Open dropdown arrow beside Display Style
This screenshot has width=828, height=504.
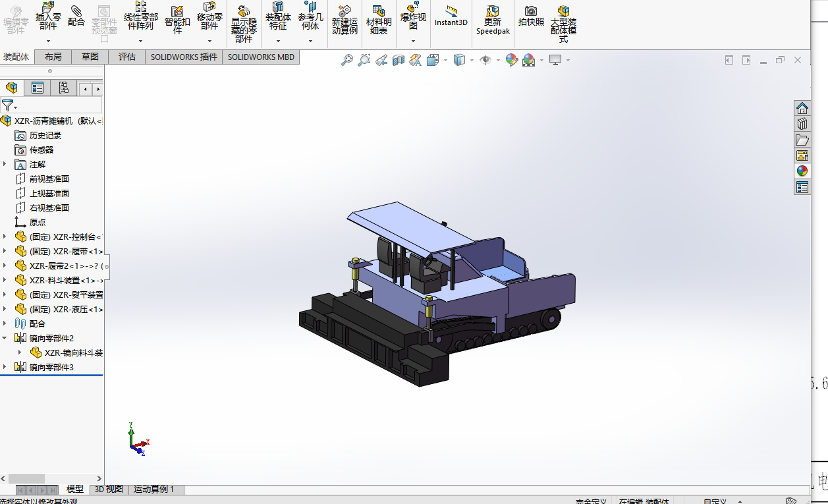tap(472, 60)
